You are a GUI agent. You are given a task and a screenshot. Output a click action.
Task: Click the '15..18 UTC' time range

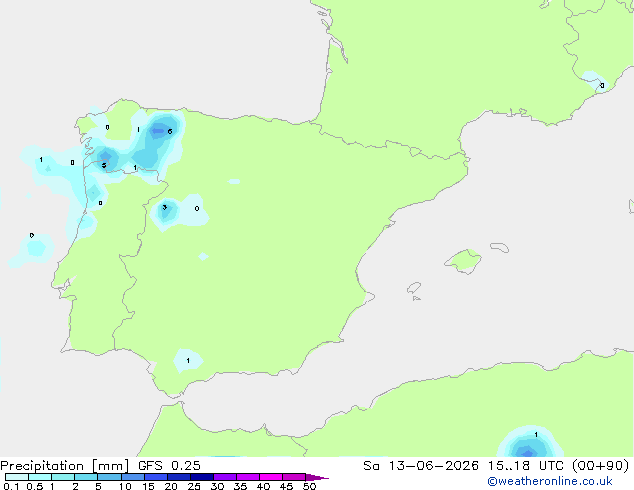point(525,466)
